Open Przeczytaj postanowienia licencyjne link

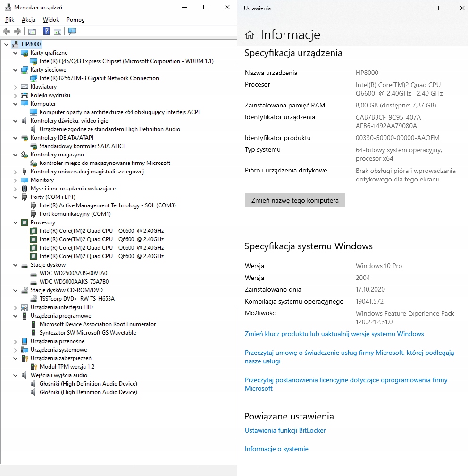click(346, 384)
